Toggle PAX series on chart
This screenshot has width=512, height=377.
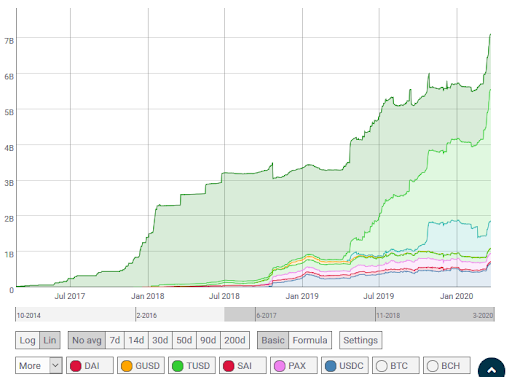coord(294,366)
